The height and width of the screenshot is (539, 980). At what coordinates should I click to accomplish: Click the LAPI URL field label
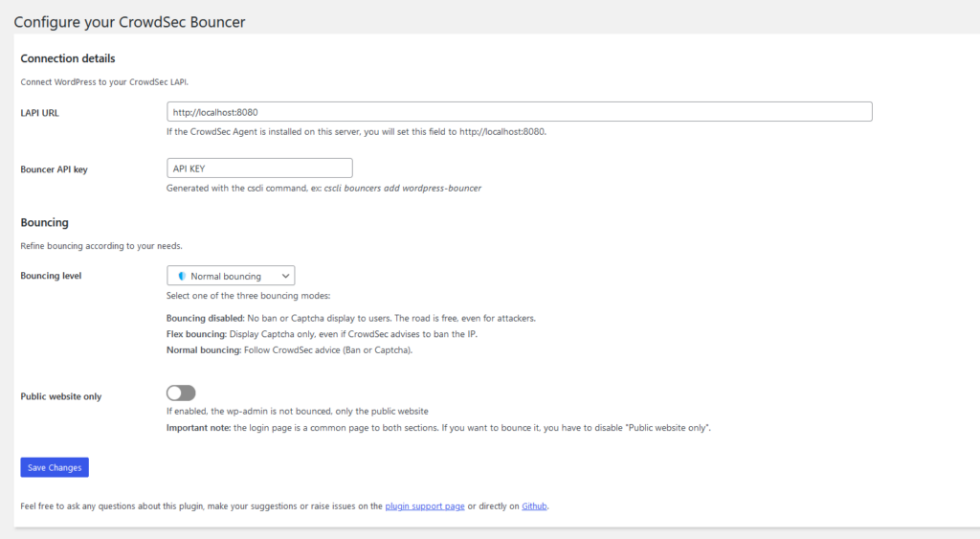click(39, 113)
